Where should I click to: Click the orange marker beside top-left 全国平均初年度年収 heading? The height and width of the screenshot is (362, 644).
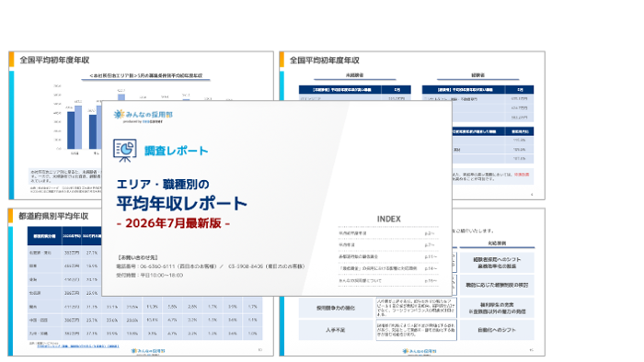pyautogui.click(x=11, y=60)
